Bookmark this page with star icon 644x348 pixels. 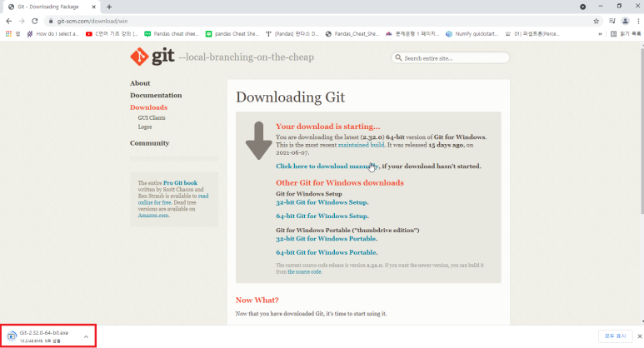pyautogui.click(x=596, y=21)
